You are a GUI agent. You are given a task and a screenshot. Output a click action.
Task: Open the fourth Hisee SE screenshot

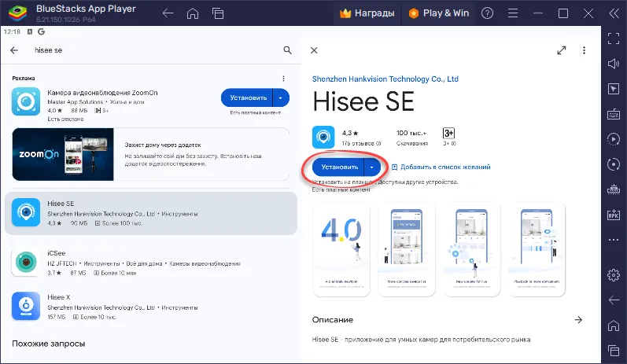click(x=537, y=249)
